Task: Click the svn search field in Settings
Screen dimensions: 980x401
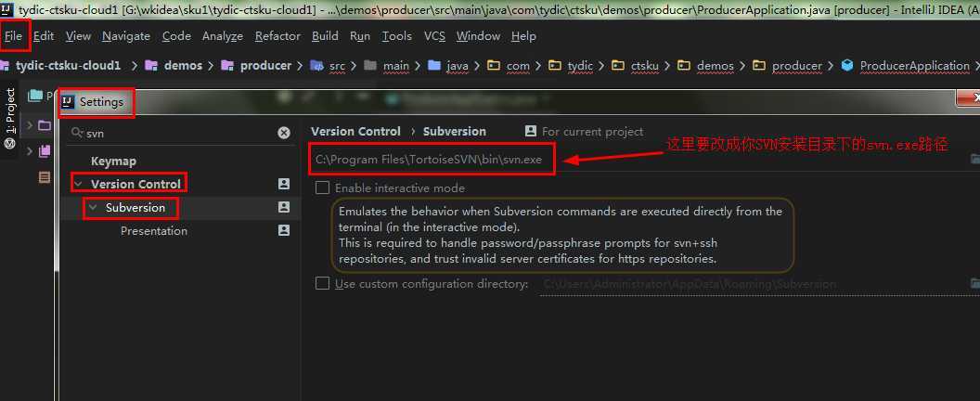Action: click(181, 133)
